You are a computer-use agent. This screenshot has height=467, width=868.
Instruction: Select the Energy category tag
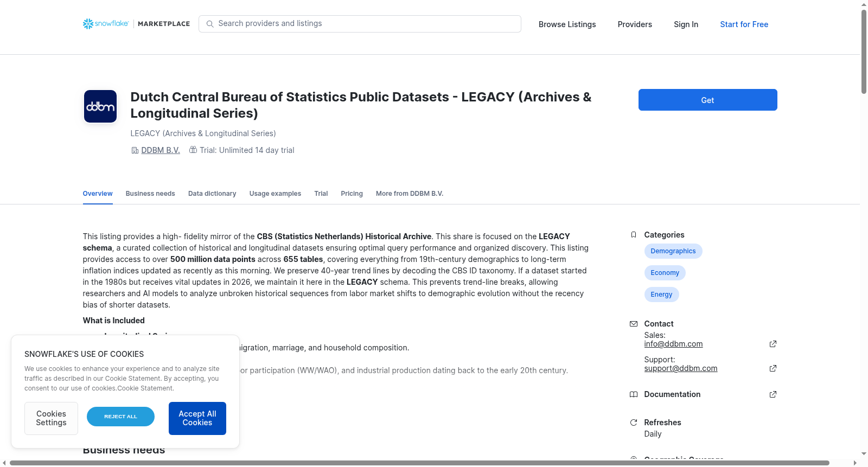click(661, 295)
